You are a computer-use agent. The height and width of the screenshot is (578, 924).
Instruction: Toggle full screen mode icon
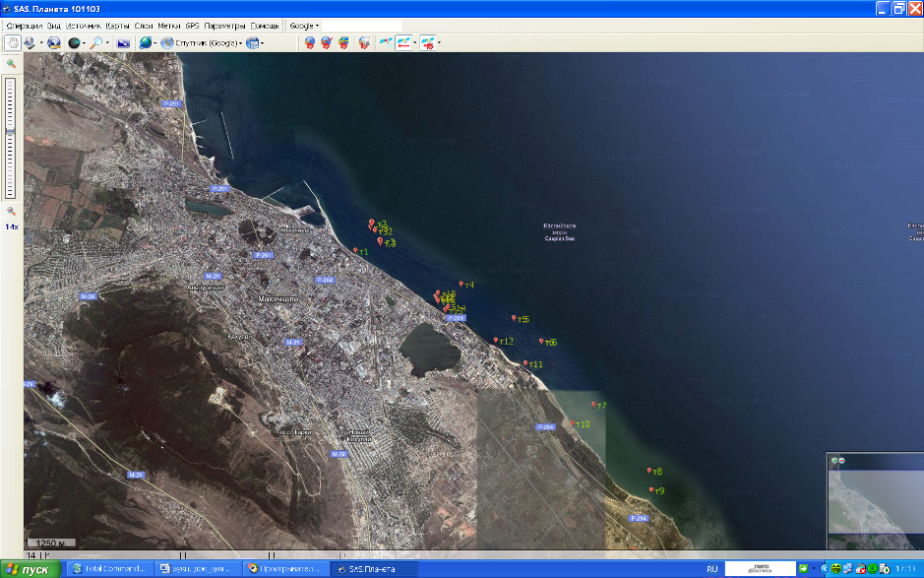coord(123,42)
